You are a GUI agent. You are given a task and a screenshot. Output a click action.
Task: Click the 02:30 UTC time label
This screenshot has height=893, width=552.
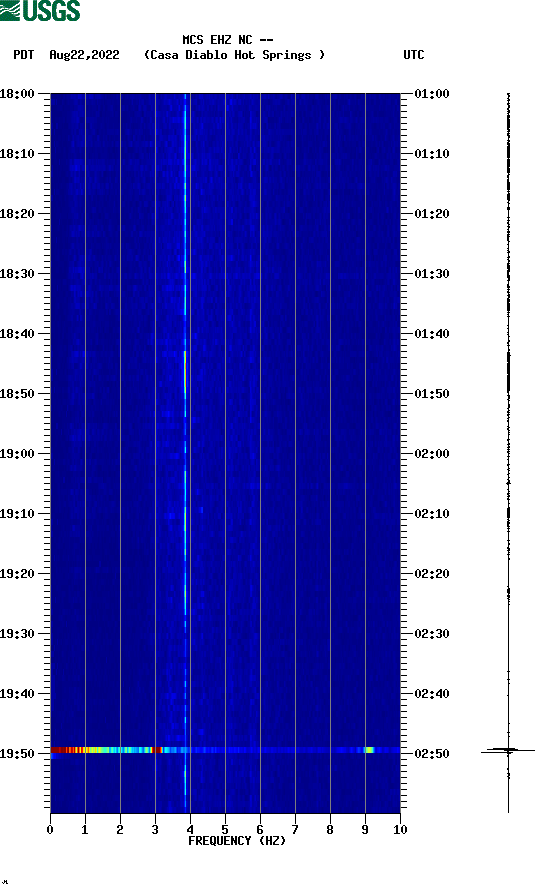(x=432, y=634)
